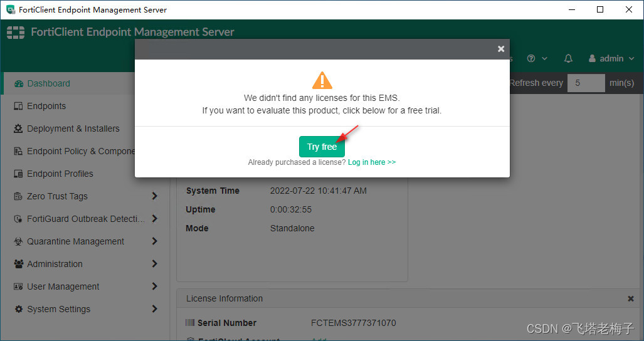This screenshot has height=341, width=644.
Task: Open the help question mark menu
Action: coord(537,59)
